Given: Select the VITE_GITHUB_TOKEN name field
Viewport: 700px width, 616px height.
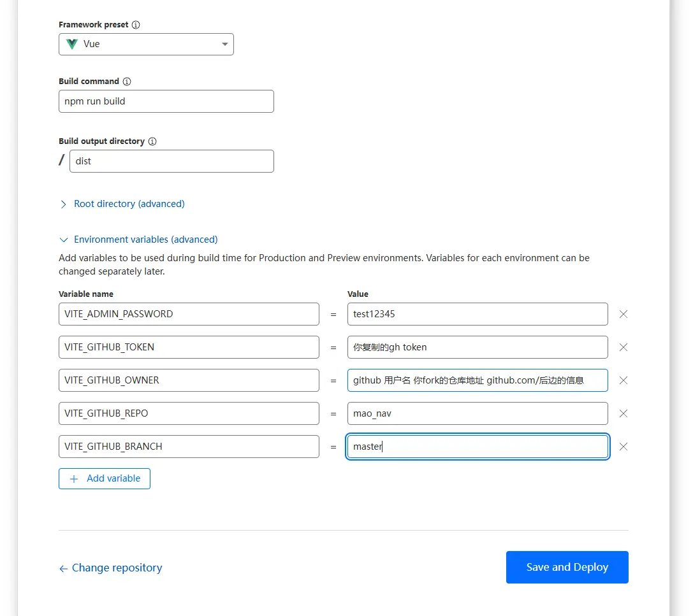Looking at the screenshot, I should tap(189, 347).
